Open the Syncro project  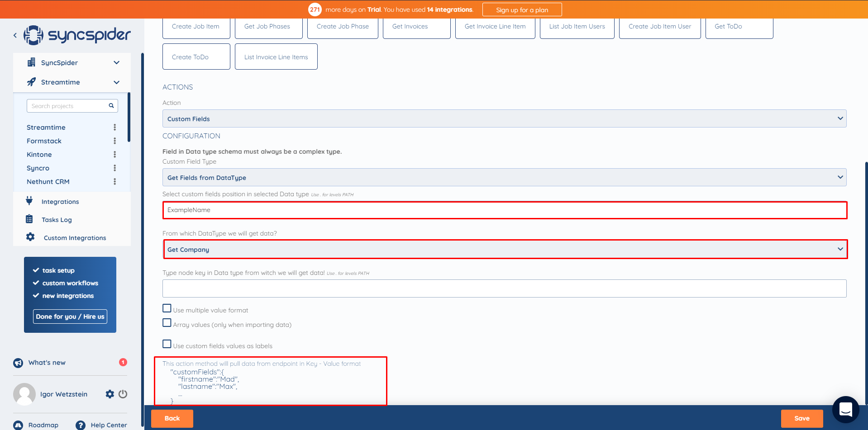[38, 168]
